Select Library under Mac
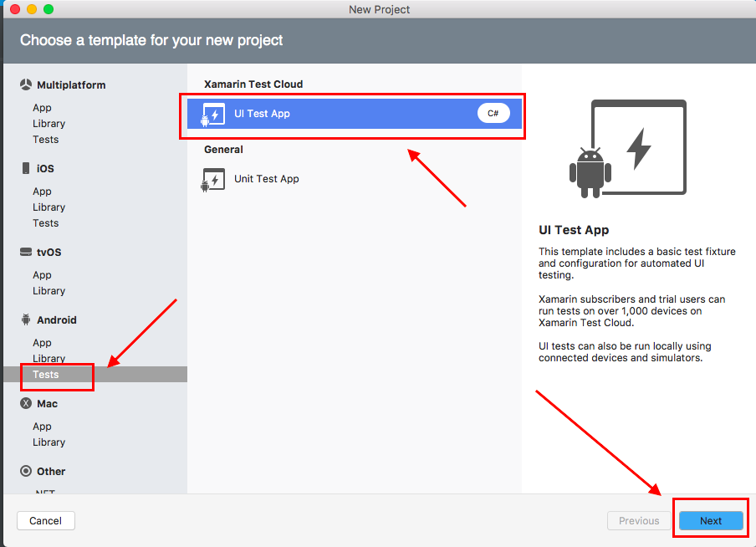Screen dimensions: 756x547 click(49, 442)
